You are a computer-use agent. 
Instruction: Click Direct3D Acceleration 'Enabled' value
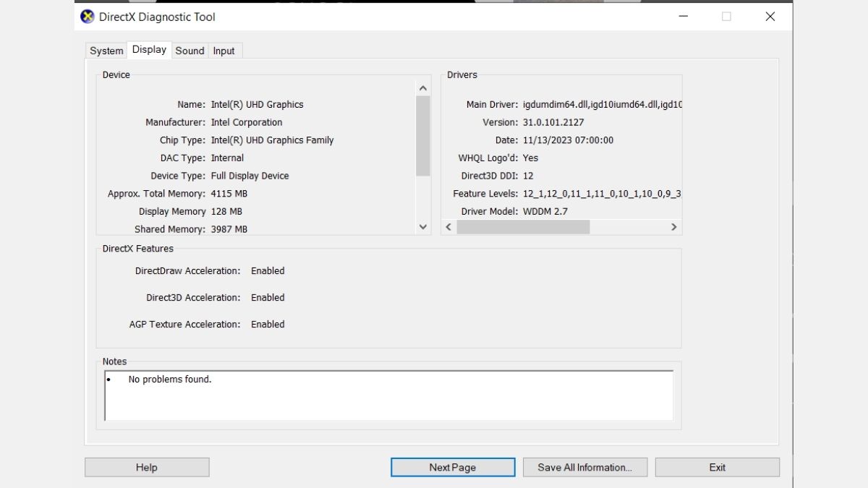coord(268,297)
